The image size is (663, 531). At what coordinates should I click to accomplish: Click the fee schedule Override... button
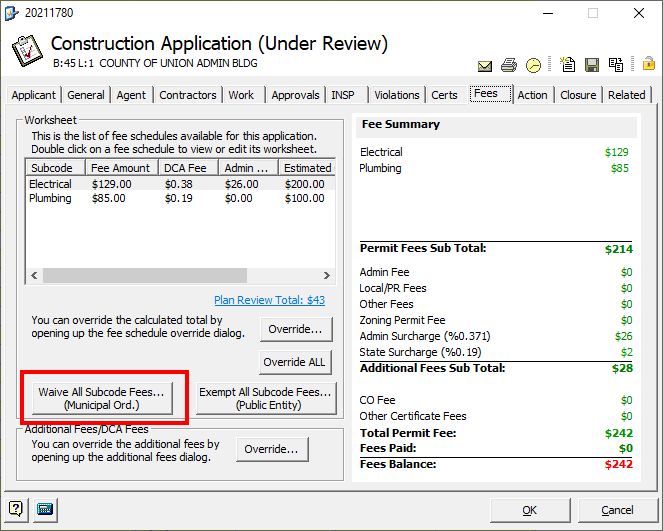pos(295,329)
